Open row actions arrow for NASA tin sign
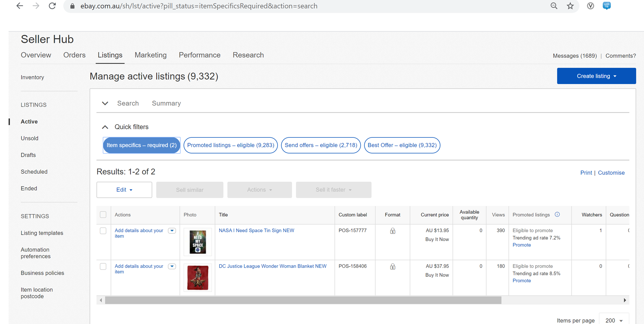 pyautogui.click(x=172, y=231)
